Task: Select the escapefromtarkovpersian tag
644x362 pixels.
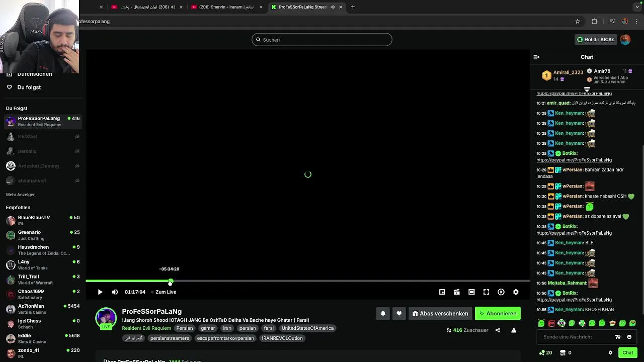Action: click(225, 338)
